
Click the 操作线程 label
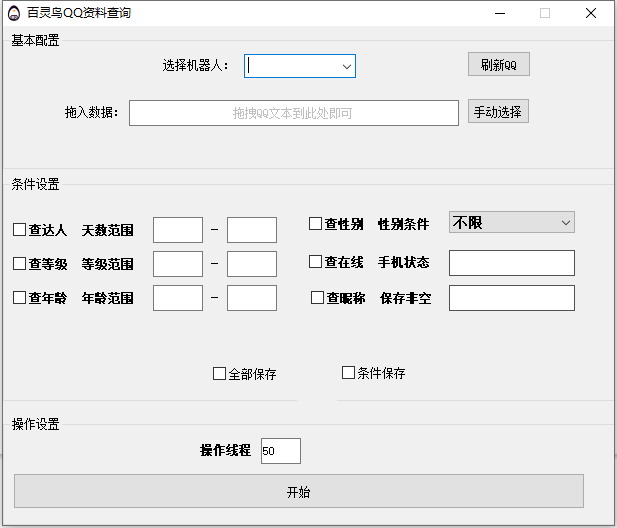click(225, 450)
